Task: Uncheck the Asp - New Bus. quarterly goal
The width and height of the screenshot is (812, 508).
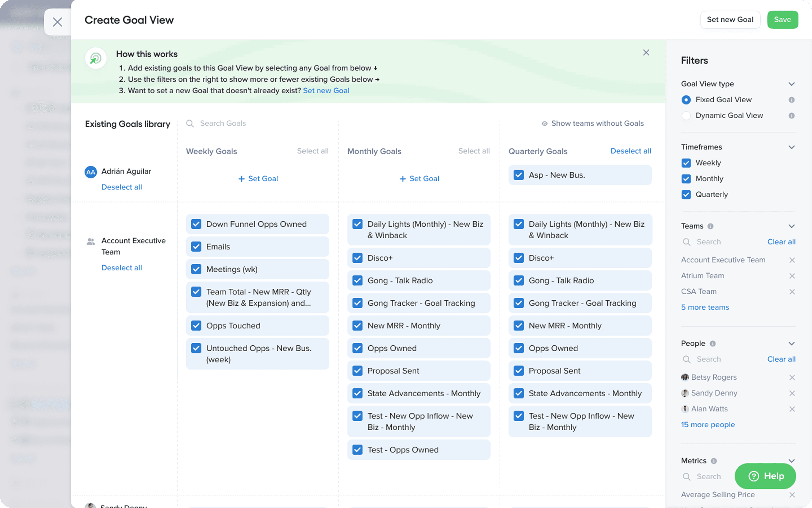Action: coord(519,175)
